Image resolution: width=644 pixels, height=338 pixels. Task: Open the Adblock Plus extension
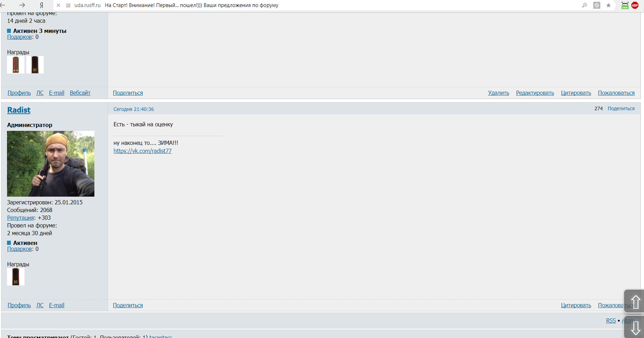635,5
